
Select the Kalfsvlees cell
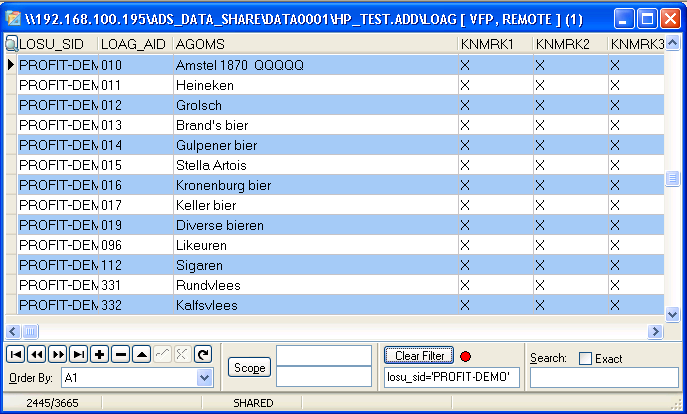pyautogui.click(x=315, y=305)
